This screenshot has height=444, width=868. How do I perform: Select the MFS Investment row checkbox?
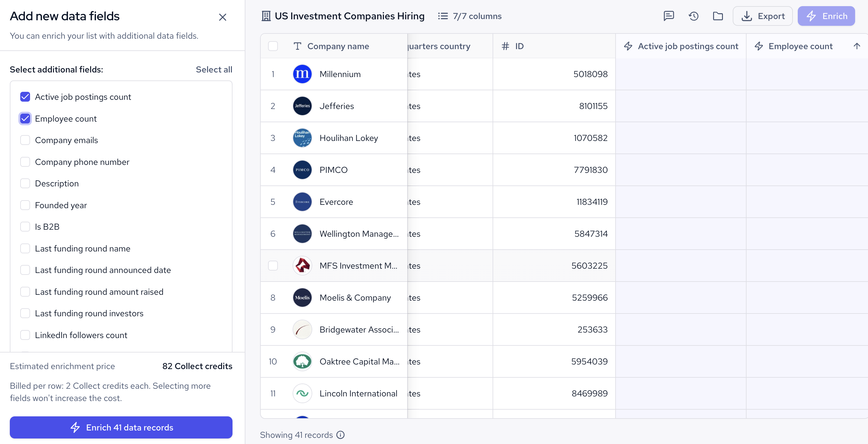pos(273,266)
